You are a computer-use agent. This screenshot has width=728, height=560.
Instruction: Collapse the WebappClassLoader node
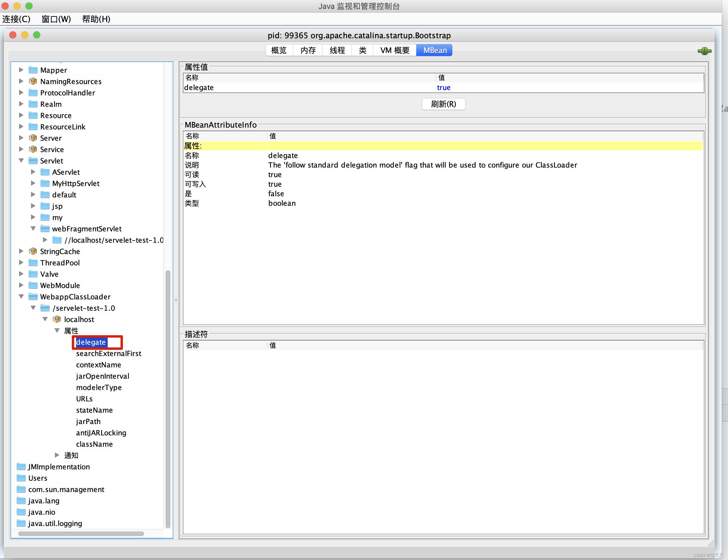[x=21, y=296]
